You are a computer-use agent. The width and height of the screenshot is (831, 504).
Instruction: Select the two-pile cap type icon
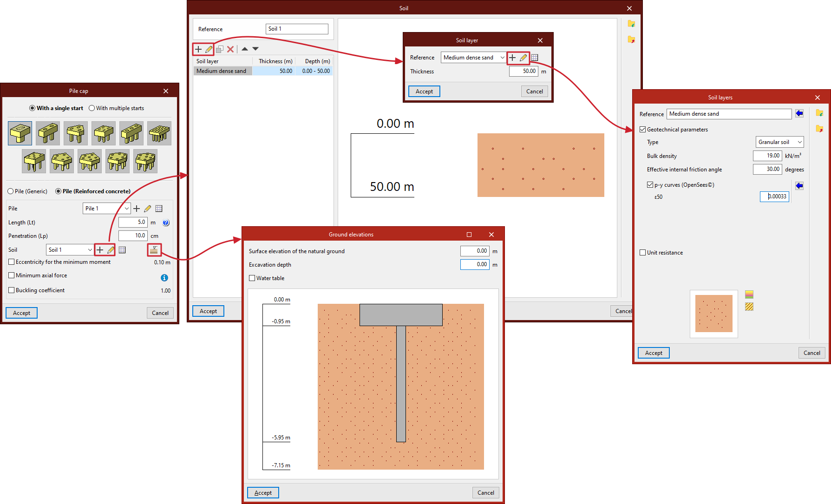[x=48, y=133]
